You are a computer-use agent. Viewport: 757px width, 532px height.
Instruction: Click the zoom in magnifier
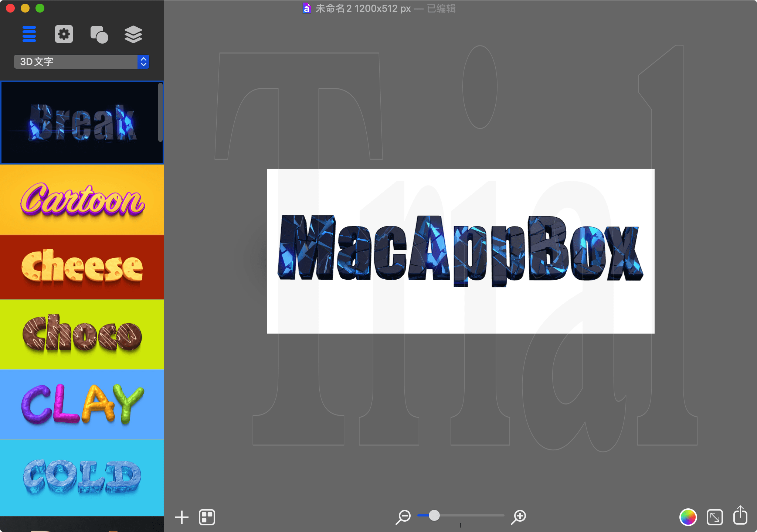coord(519,517)
